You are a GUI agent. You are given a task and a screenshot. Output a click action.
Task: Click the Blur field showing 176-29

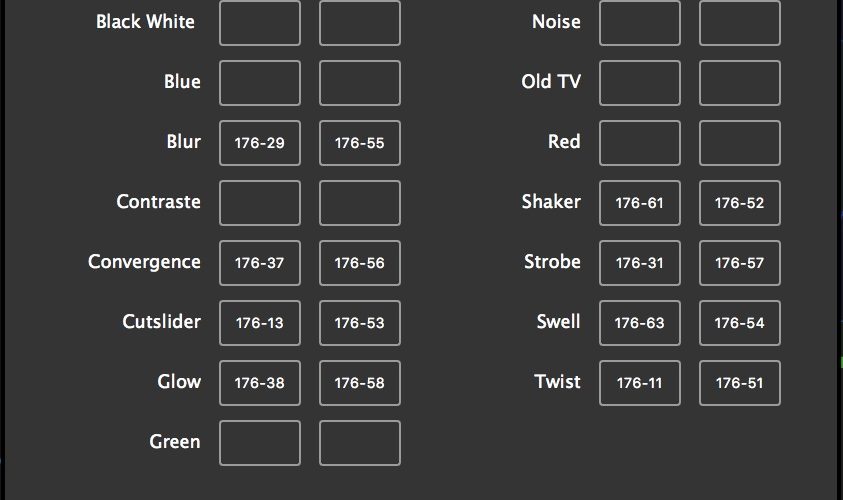pos(260,143)
